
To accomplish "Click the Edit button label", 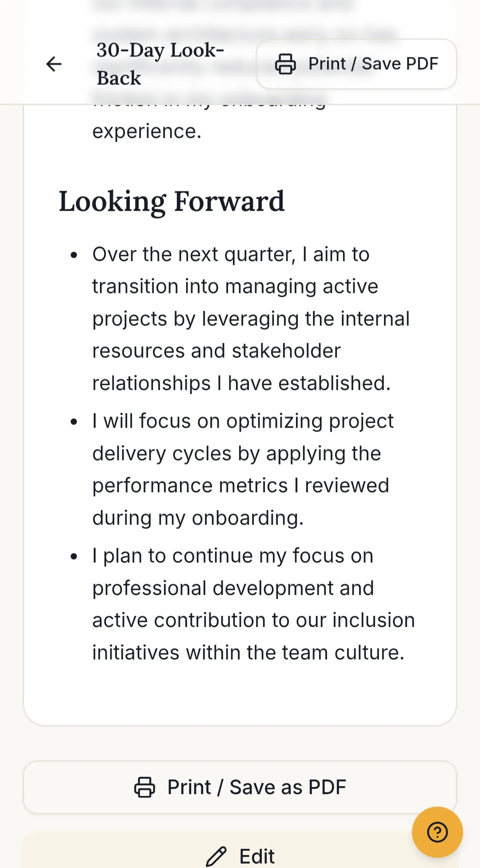I will (257, 856).
